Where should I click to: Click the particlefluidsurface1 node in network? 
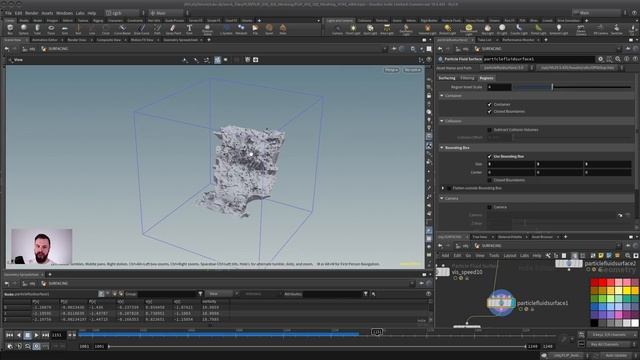[x=500, y=303]
